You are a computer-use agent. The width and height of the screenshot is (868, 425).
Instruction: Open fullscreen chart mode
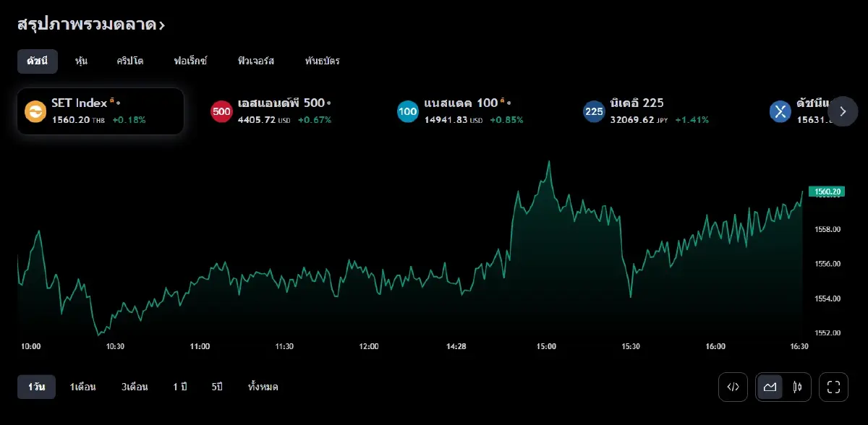833,387
